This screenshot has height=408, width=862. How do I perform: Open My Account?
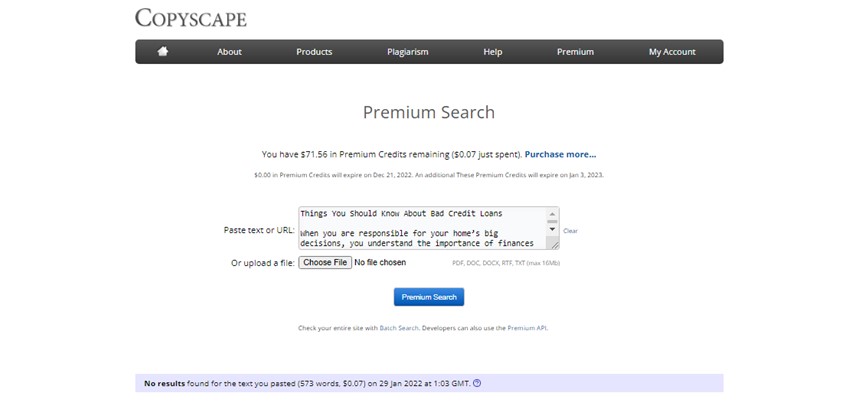point(672,52)
